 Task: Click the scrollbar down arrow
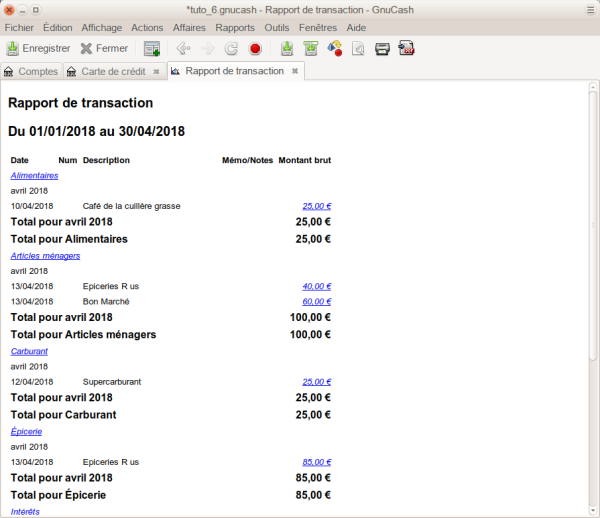(x=593, y=511)
